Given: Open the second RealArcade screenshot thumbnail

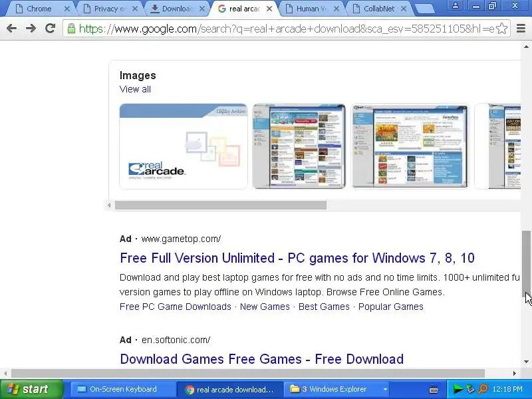Looking at the screenshot, I should 299,146.
